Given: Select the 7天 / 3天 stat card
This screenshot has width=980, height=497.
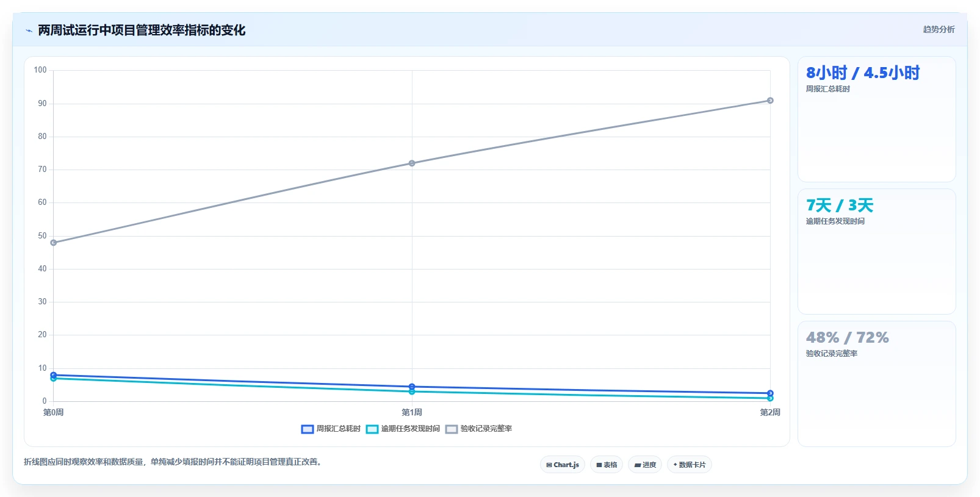Looking at the screenshot, I should point(877,251).
